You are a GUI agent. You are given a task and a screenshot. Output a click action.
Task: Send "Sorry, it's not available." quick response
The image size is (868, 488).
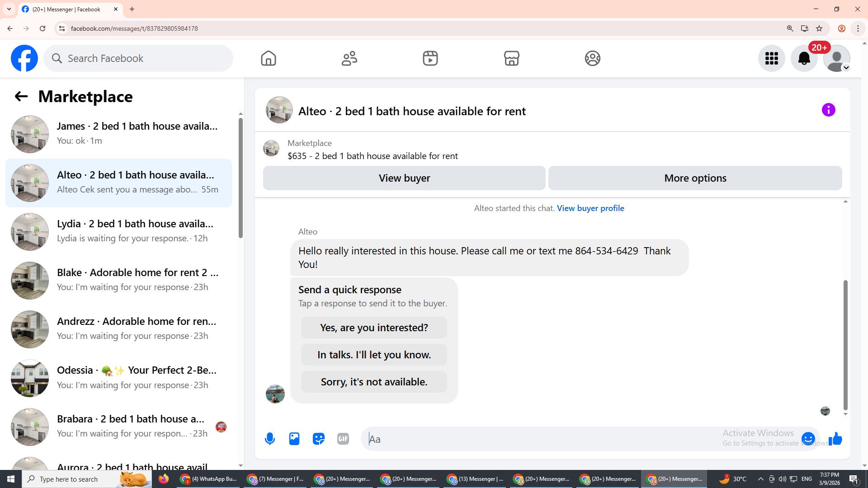click(374, 382)
